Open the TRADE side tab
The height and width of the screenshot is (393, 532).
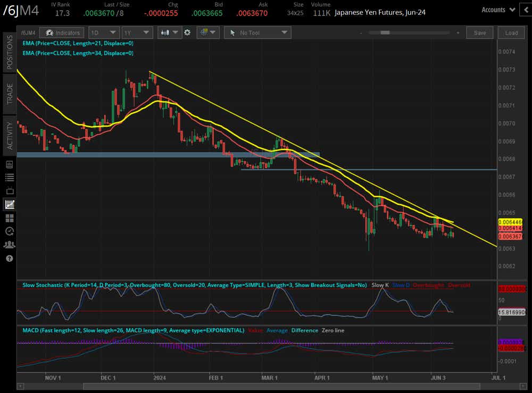point(10,94)
